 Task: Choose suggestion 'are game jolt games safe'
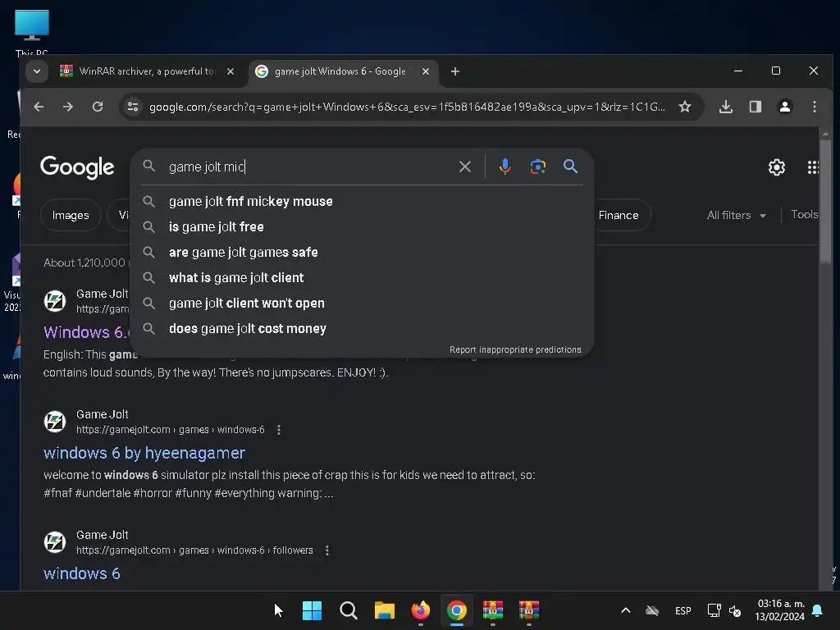click(362, 253)
